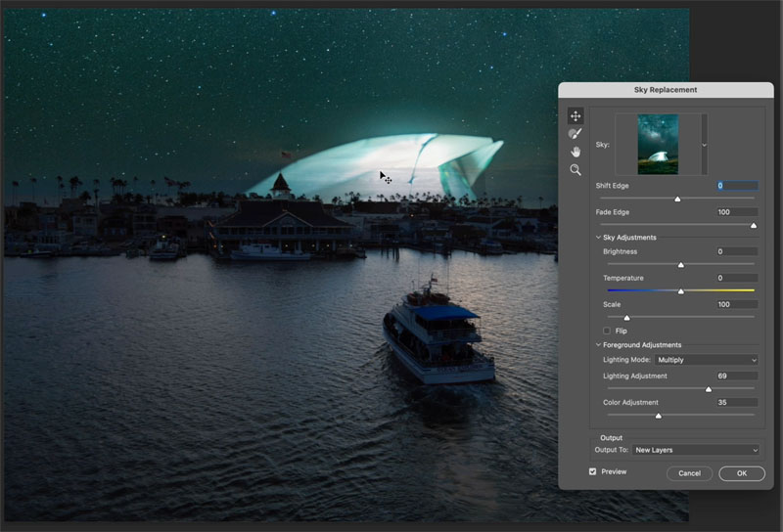Click the Scale value field
This screenshot has width=783, height=532.
(x=737, y=304)
